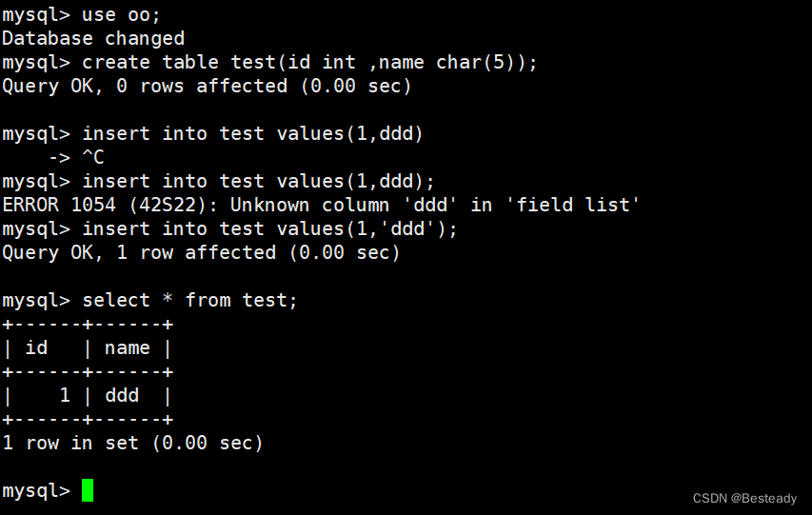Click the "1 row in set" summary line
The height and width of the screenshot is (515, 812).
pos(132,443)
